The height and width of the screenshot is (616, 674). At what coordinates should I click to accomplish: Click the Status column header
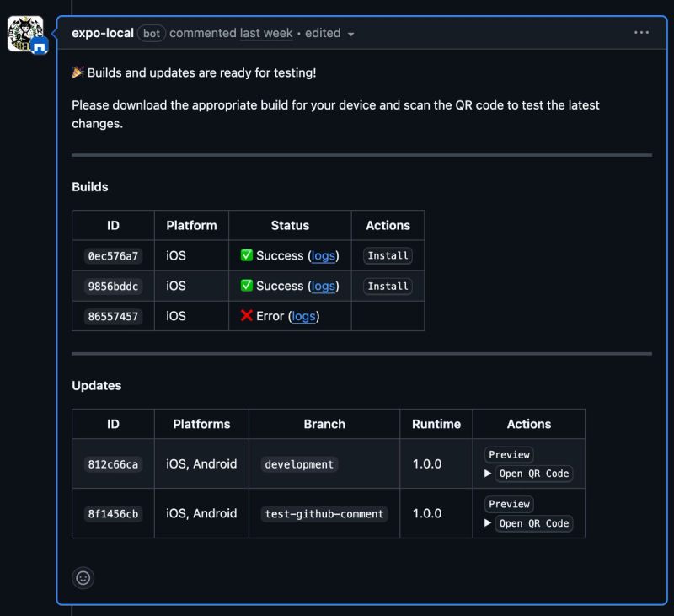click(x=290, y=226)
